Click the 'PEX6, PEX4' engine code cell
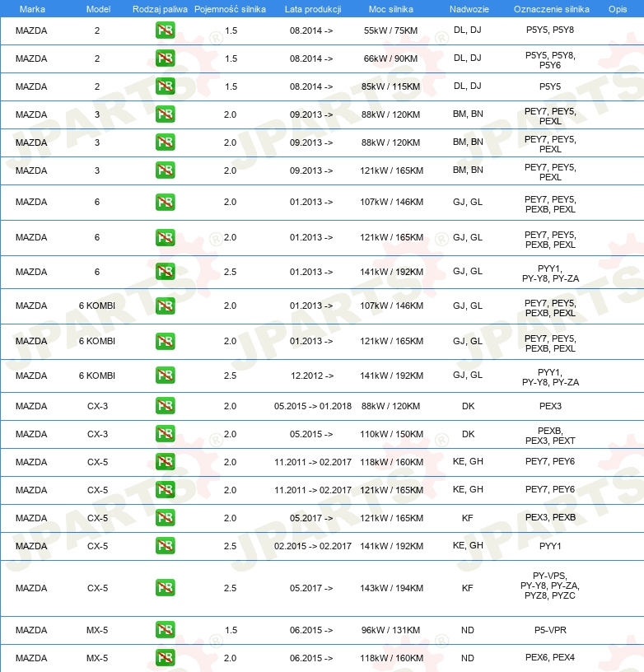The width and height of the screenshot is (644, 672). (x=550, y=657)
